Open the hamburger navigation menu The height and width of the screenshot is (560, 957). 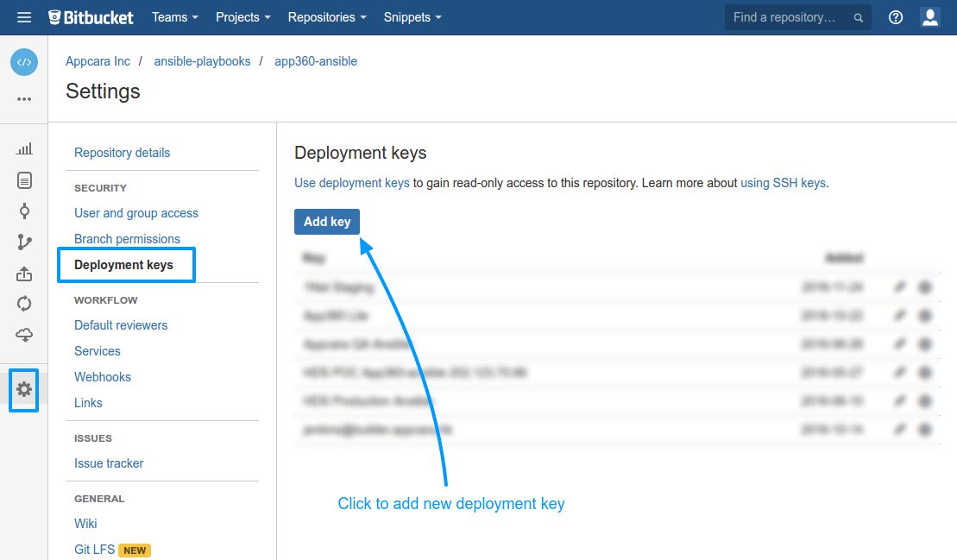(24, 17)
